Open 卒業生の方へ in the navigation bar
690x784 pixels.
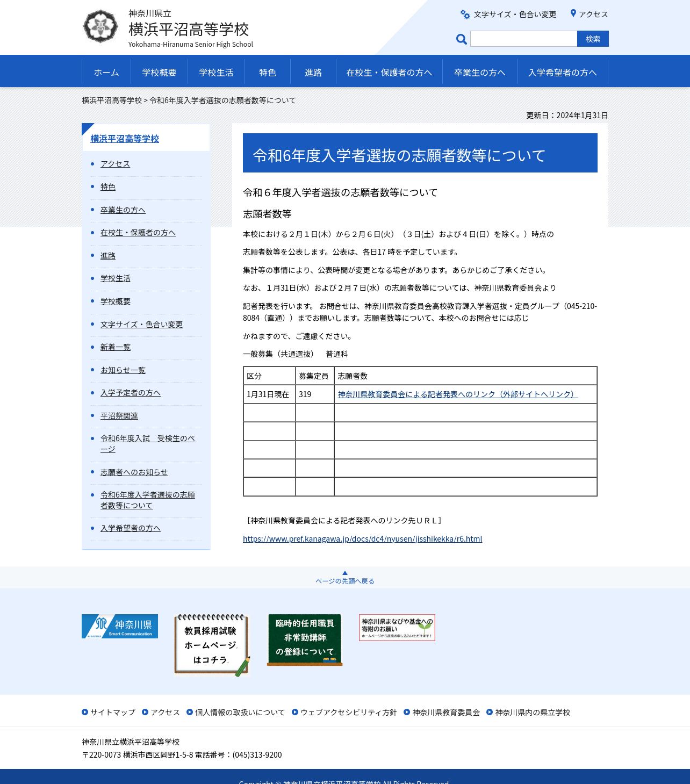coord(480,73)
